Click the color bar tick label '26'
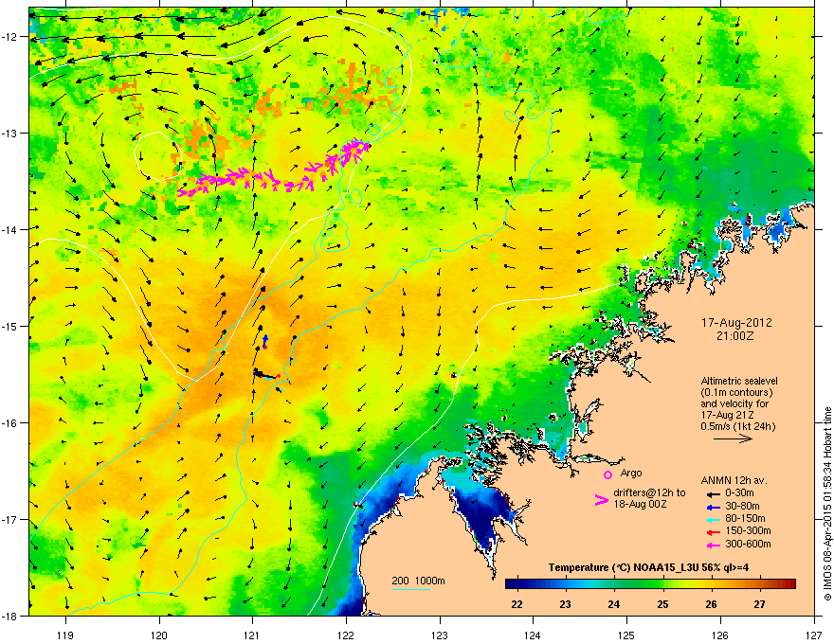834x644 pixels. (x=711, y=604)
